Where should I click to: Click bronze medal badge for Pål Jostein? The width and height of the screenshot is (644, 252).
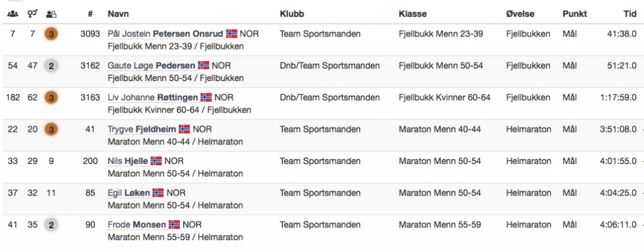click(52, 34)
